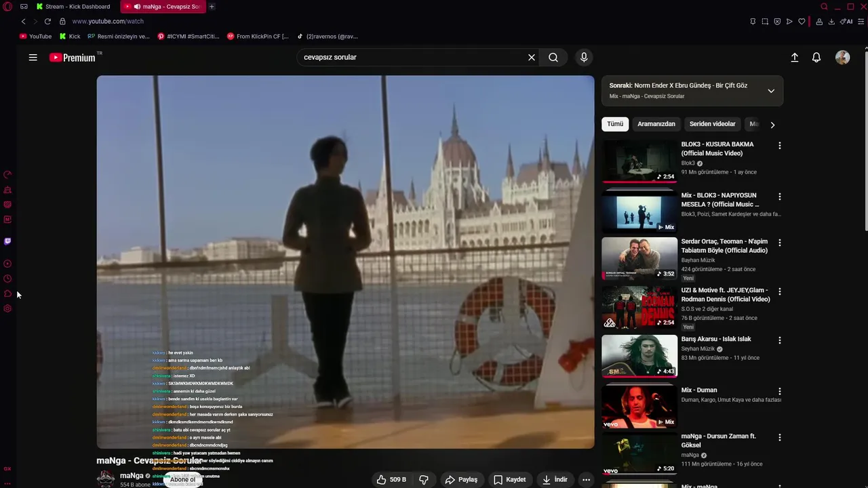Clear the YouTube search box text
The height and width of the screenshot is (488, 868).
(x=532, y=58)
